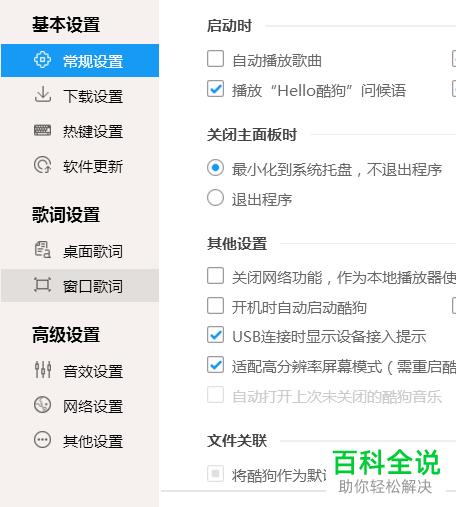Click the keyboard icon beside 热键设置
Screen dimensions: 456x507
[x=43, y=130]
